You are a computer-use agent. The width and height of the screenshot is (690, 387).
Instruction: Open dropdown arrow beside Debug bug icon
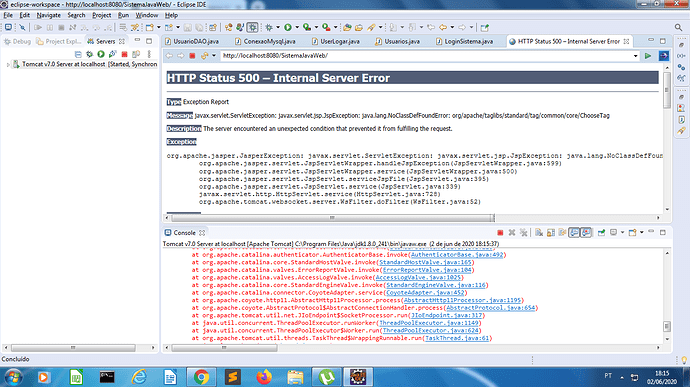pyautogui.click(x=278, y=27)
